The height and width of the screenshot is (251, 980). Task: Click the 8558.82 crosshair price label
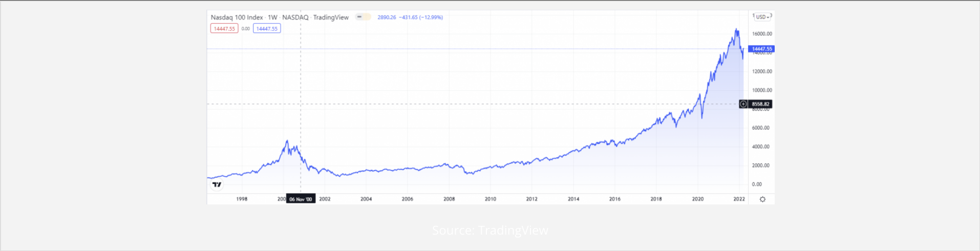pyautogui.click(x=760, y=104)
